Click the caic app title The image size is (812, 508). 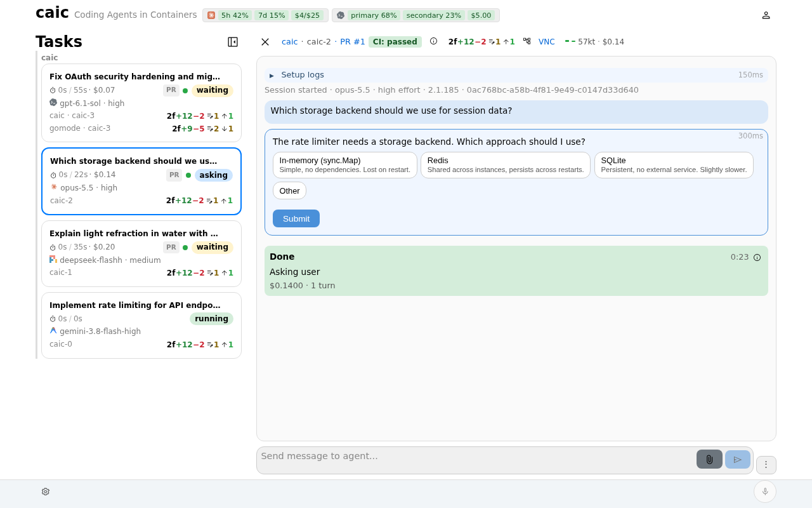pos(52,13)
